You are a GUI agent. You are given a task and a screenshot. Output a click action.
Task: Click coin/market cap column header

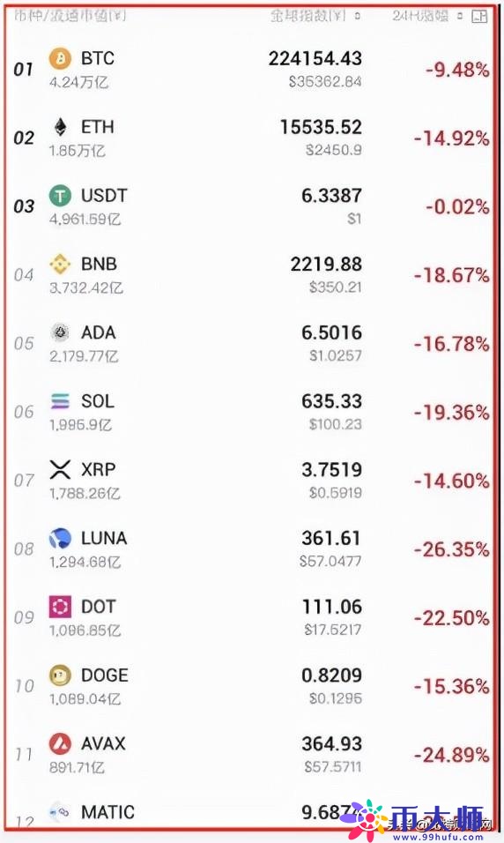tap(70, 16)
